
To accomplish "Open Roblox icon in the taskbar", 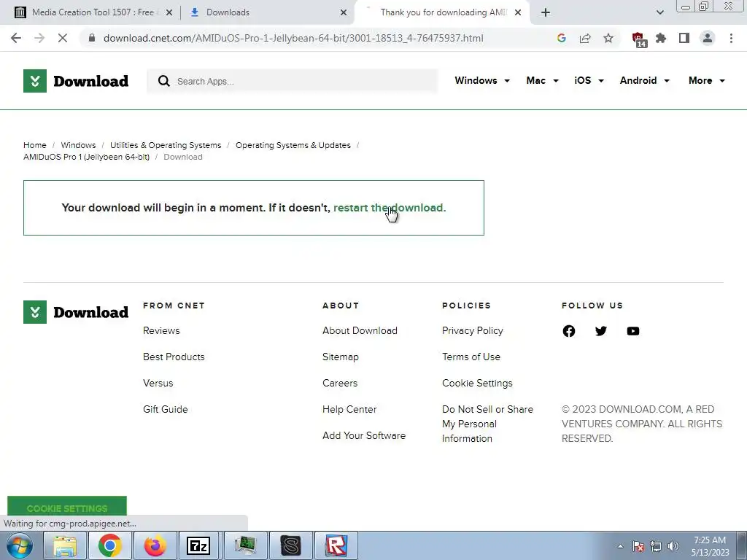I will click(x=336, y=545).
